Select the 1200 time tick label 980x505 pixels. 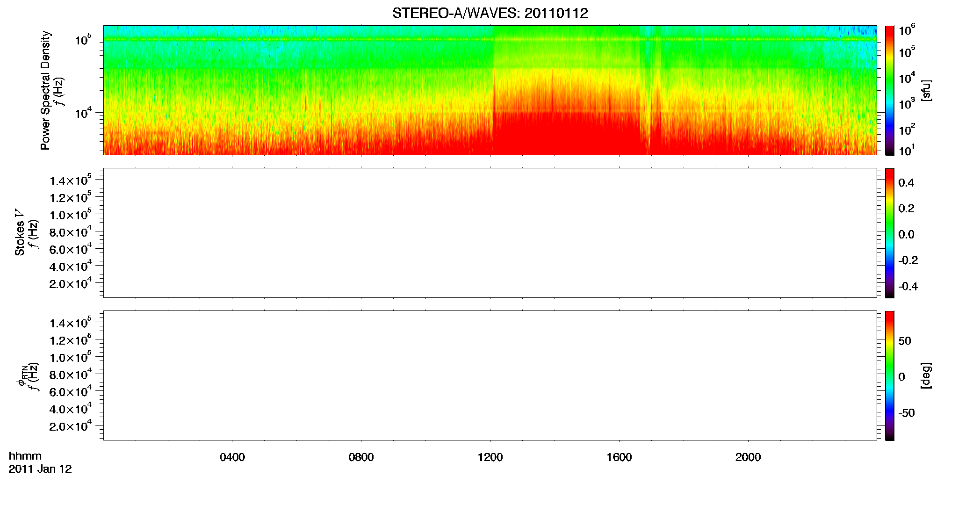tap(490, 457)
